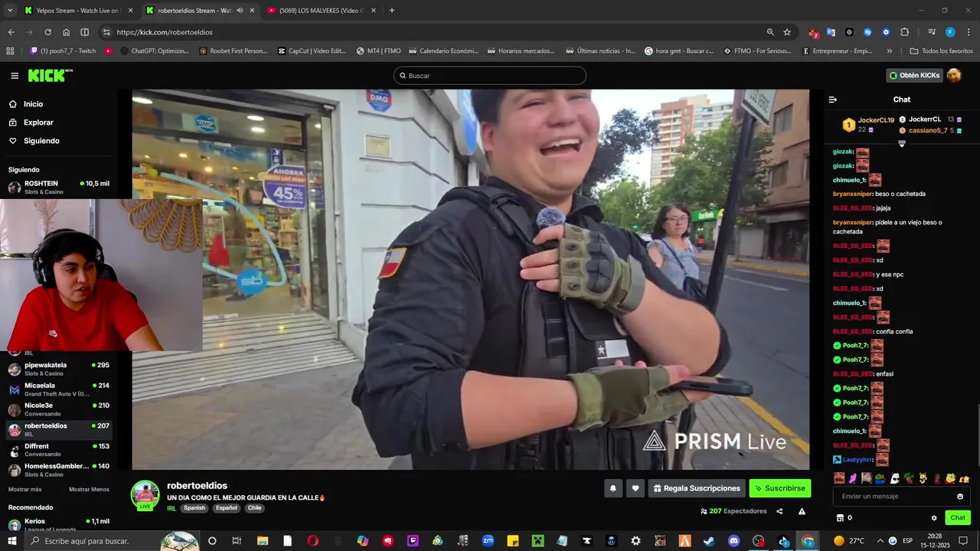This screenshot has height=551, width=980.
Task: Open ROSHTEIN channel in sidebar
Action: pyautogui.click(x=59, y=187)
